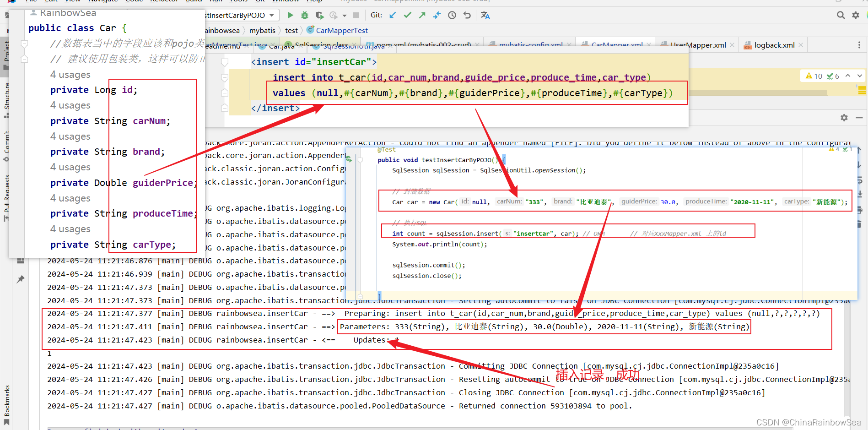The image size is (868, 430).
Task: Close the UserMapper.xml tab
Action: (732, 45)
